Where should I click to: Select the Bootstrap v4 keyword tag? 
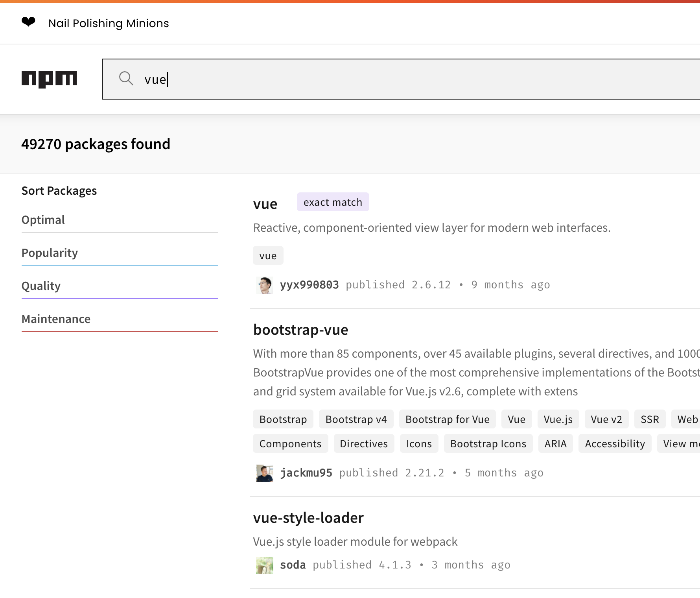(356, 419)
